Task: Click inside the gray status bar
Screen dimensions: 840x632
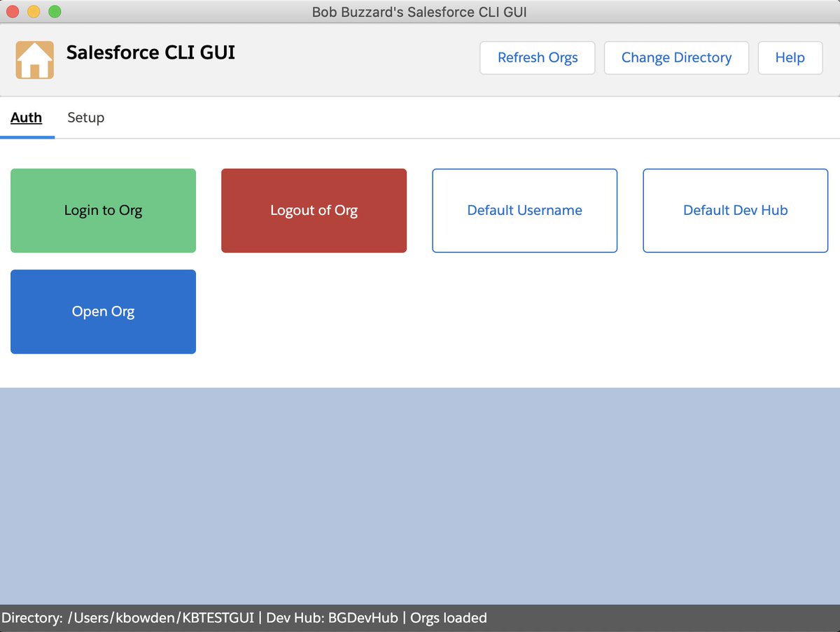Action: coord(630,618)
